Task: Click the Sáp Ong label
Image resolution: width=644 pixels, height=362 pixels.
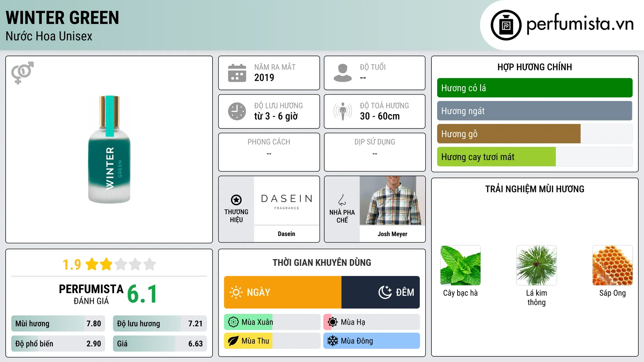Action: click(x=613, y=293)
